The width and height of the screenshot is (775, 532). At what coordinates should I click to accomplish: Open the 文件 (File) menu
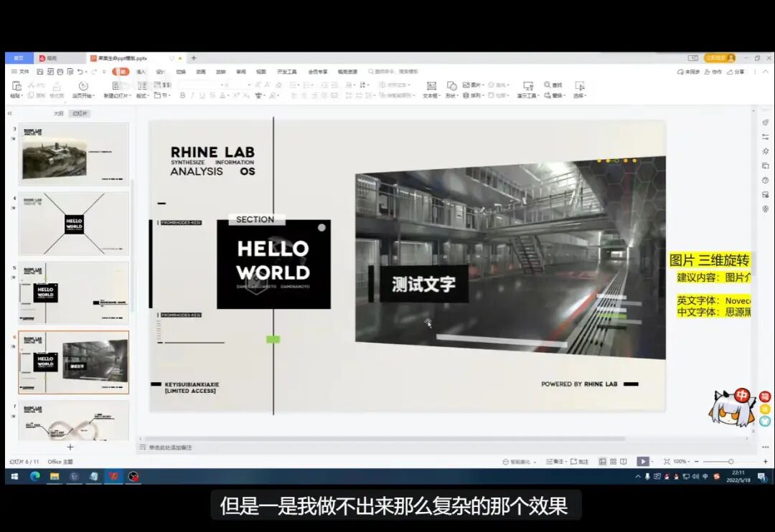(20, 72)
